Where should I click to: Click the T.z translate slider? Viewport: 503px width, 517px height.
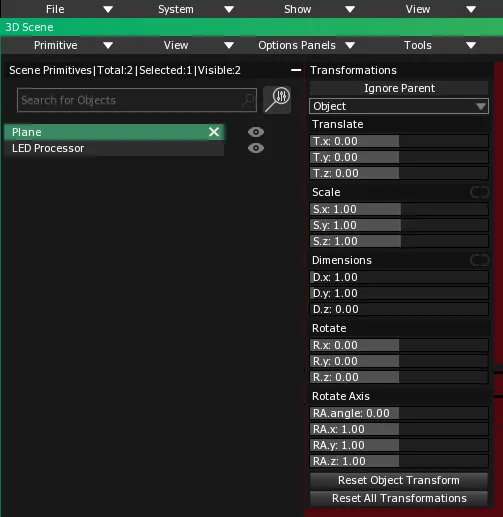[399, 173]
